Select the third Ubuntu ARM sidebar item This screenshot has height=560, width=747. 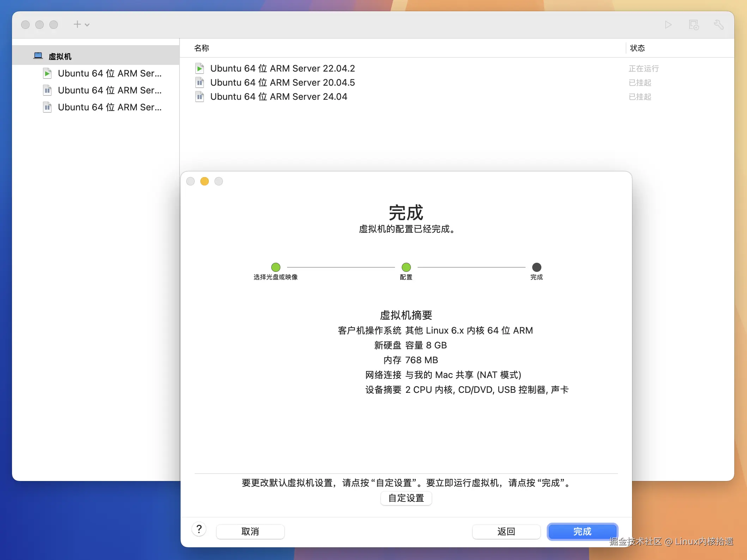click(x=109, y=107)
